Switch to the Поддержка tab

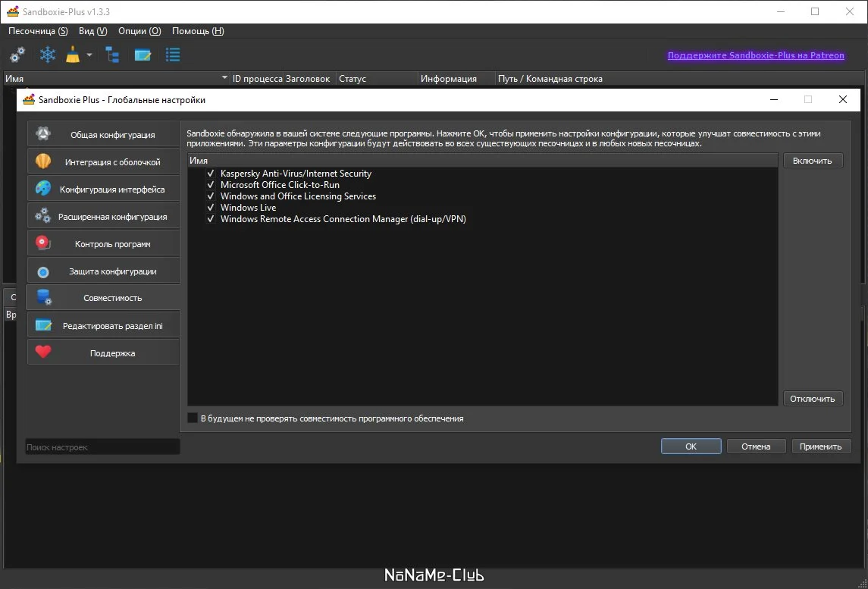(104, 352)
